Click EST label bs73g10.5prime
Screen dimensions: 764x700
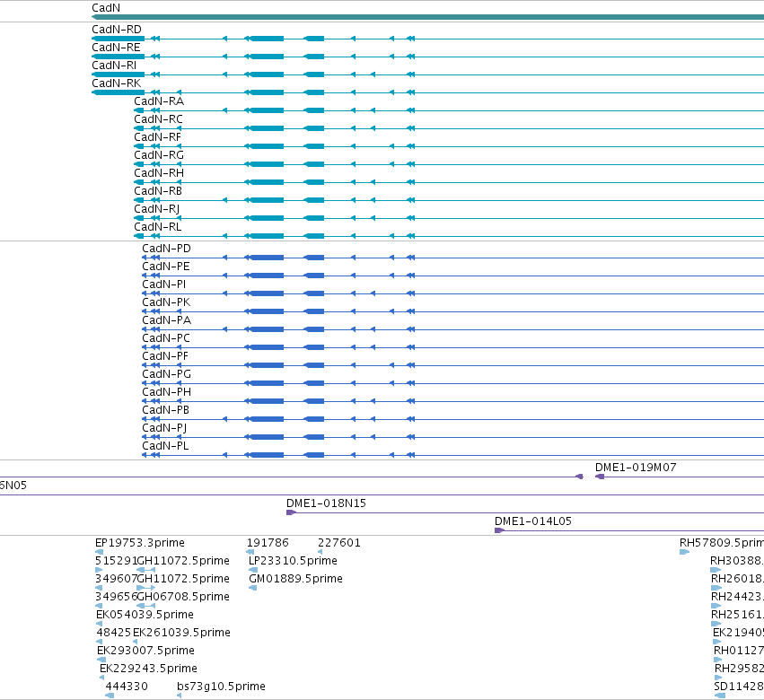tap(221, 687)
